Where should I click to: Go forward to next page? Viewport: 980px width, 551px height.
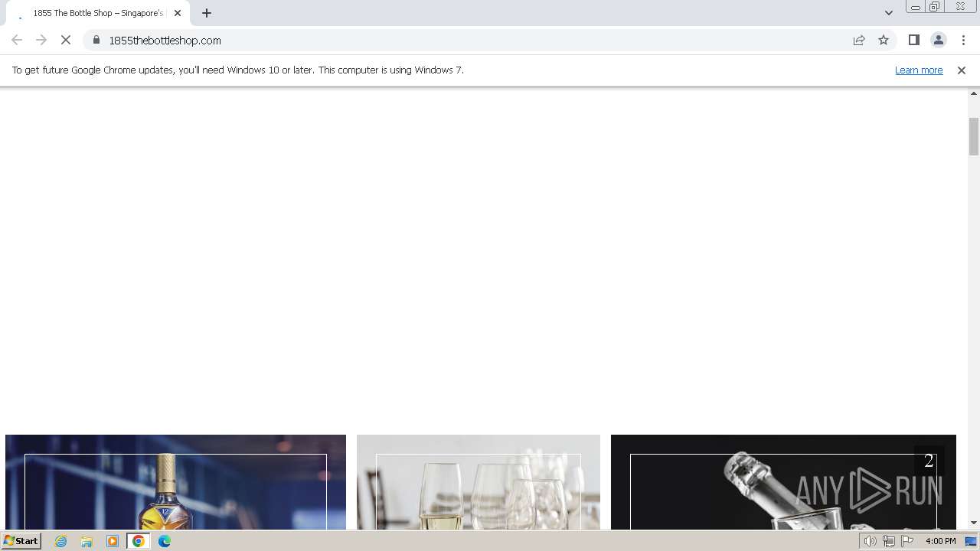(x=41, y=40)
